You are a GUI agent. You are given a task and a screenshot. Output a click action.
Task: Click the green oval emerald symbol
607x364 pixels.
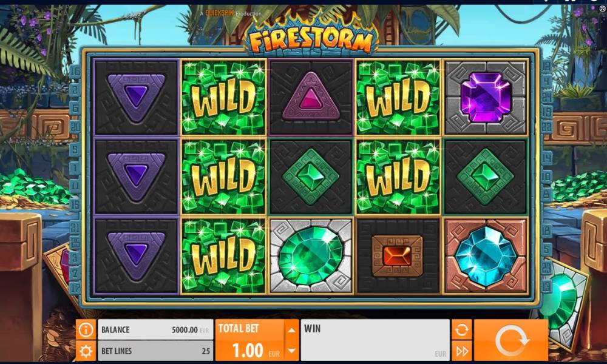pos(311,255)
